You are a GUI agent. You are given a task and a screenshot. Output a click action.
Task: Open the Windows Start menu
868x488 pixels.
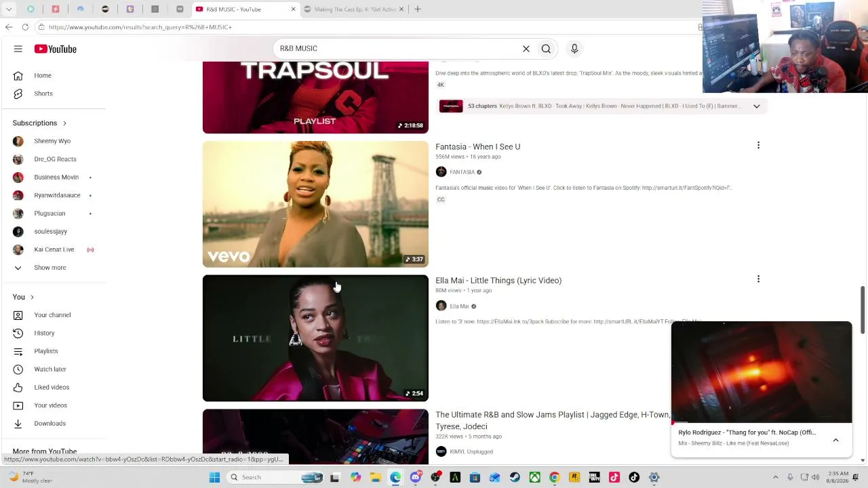pos(214,477)
